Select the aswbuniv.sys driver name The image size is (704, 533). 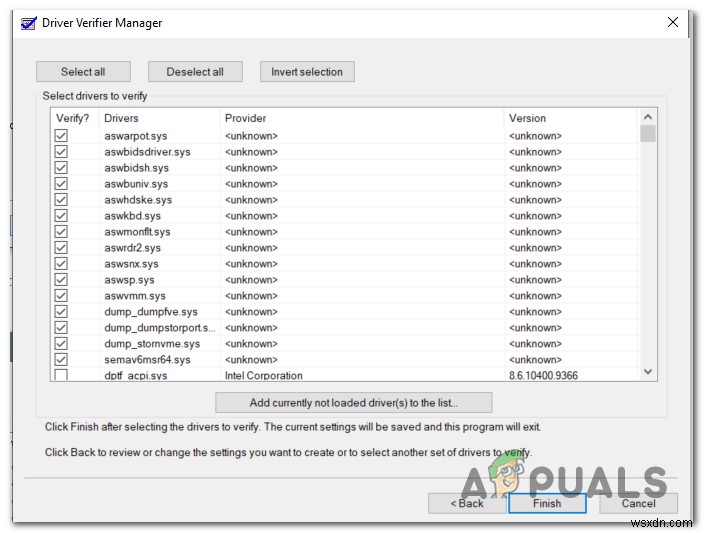(x=136, y=184)
